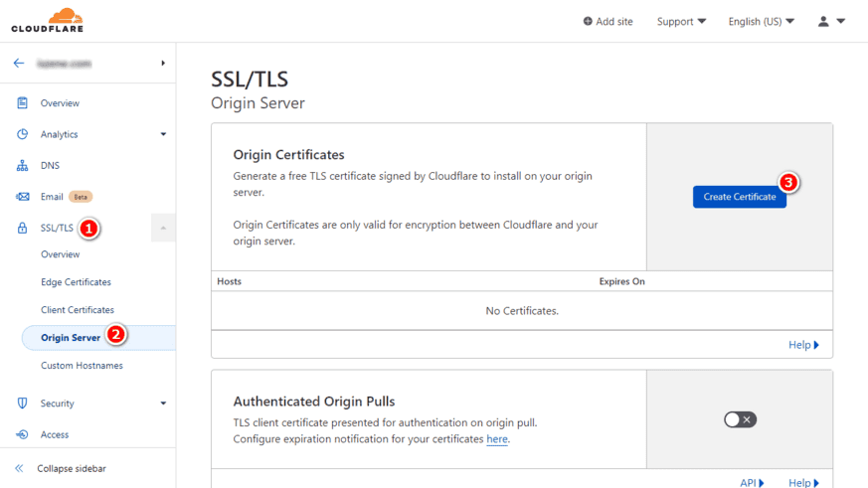The width and height of the screenshot is (868, 488).
Task: Follow the 'here' notification link
Action: 497,439
